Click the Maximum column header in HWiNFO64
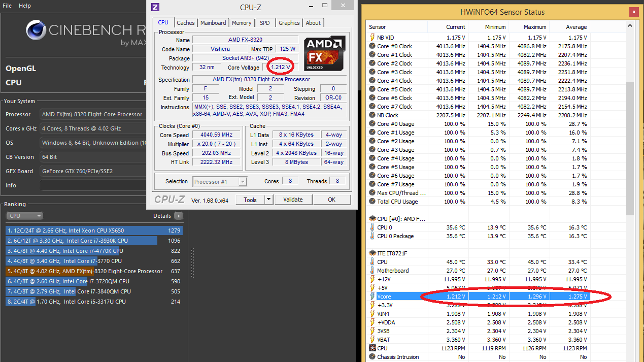Screen dimensions: 644x362 tap(529, 27)
